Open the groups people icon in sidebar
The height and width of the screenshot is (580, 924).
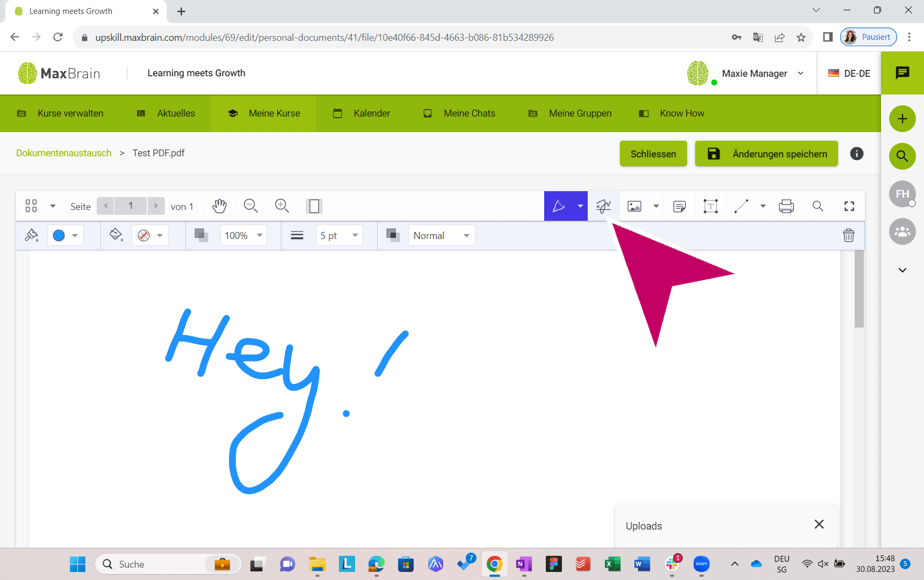pyautogui.click(x=903, y=231)
